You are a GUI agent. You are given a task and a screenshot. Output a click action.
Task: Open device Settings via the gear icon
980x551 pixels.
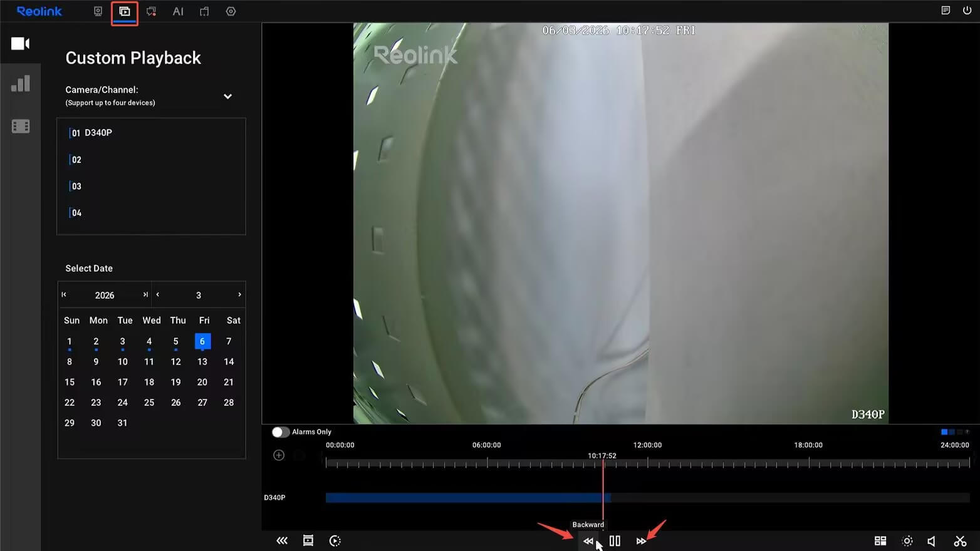coord(231,11)
